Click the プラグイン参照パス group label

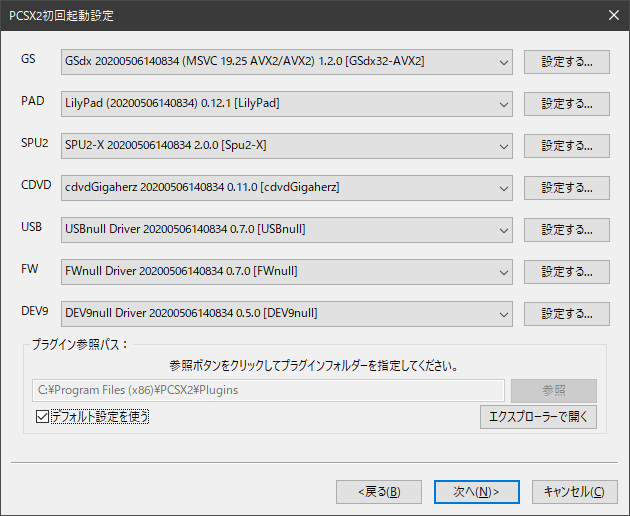[80, 344]
